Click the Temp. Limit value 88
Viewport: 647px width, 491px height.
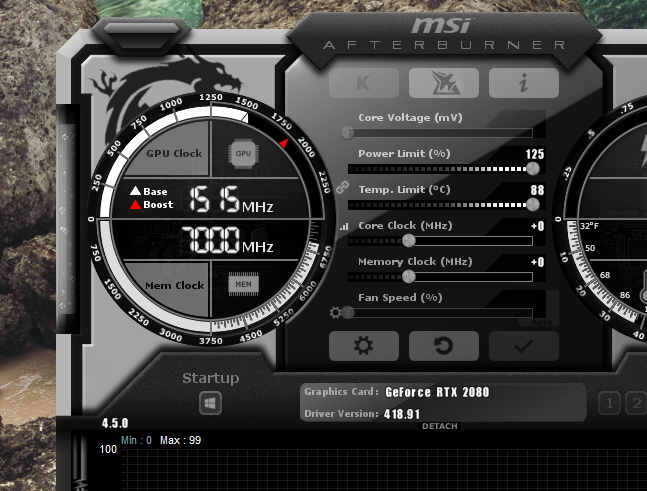coord(537,190)
